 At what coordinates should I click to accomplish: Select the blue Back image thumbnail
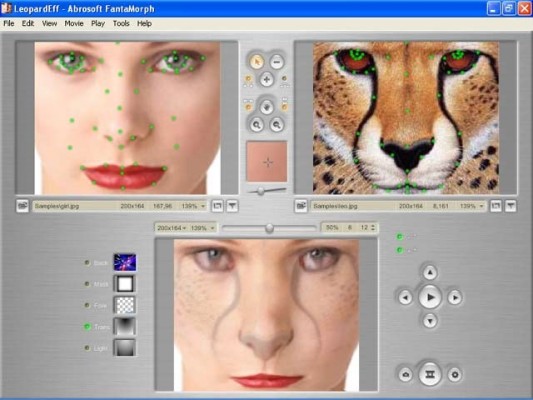(x=125, y=262)
